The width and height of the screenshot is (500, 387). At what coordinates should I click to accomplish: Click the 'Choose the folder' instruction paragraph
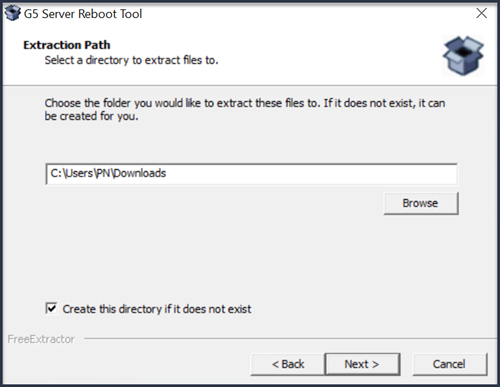tap(245, 109)
